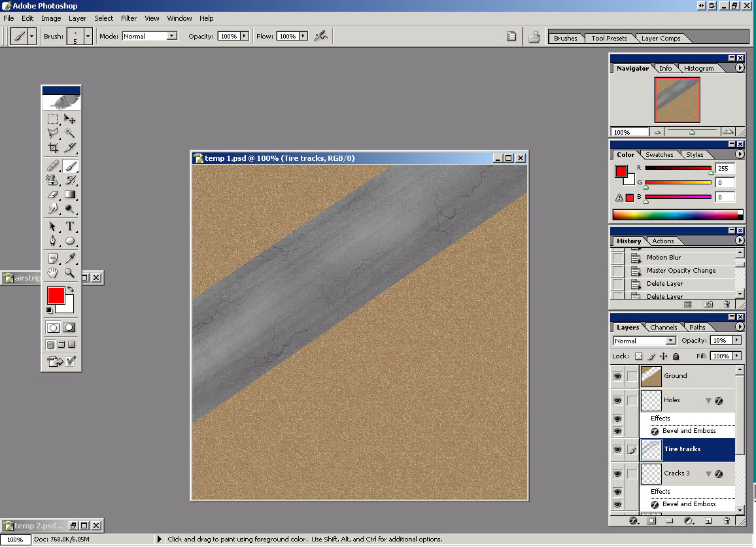Open the Swatches tab
This screenshot has height=548, width=756.
tap(659, 155)
